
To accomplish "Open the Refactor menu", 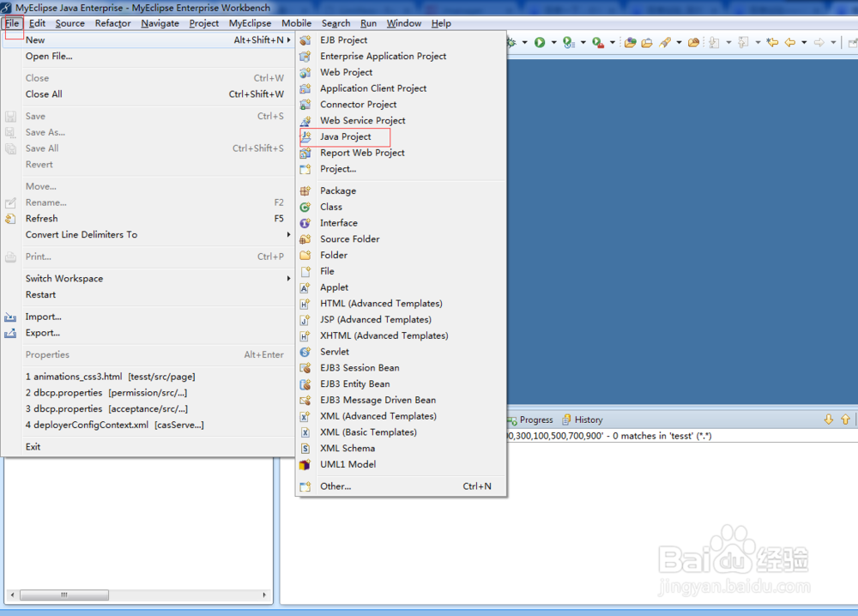I will 112,23.
